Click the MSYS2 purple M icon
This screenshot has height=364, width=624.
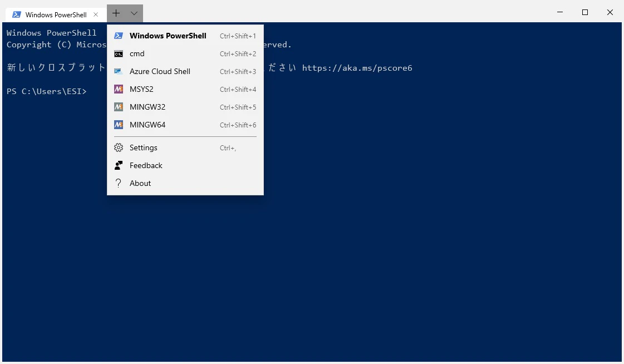(118, 89)
